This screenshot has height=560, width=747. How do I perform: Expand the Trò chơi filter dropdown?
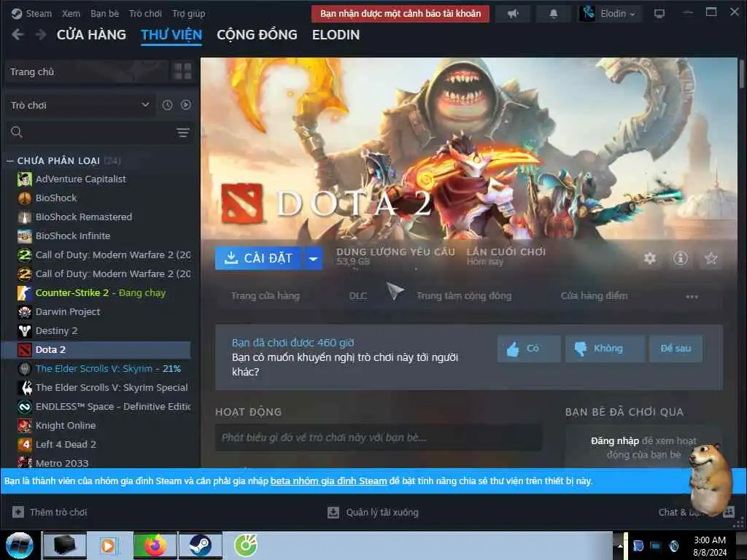click(79, 105)
